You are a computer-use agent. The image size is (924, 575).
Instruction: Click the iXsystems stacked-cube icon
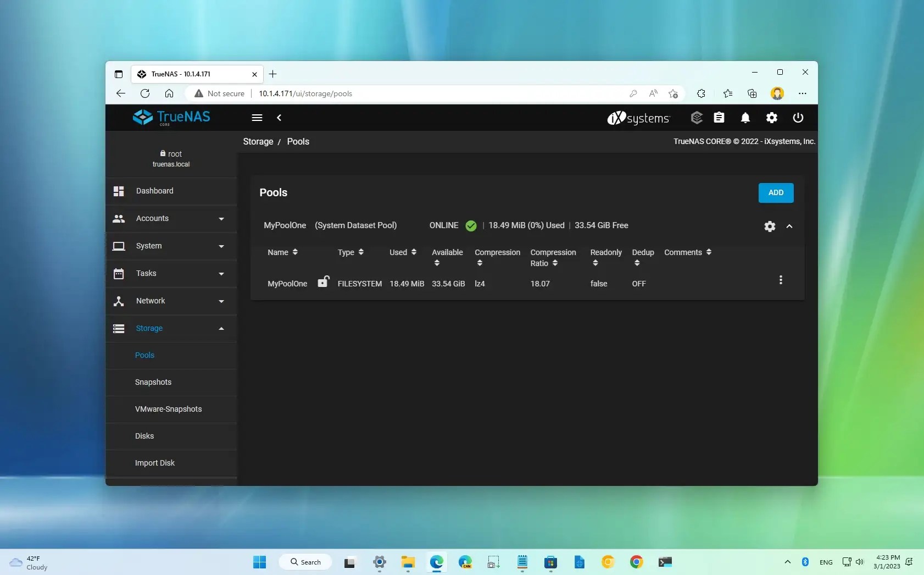697,117
